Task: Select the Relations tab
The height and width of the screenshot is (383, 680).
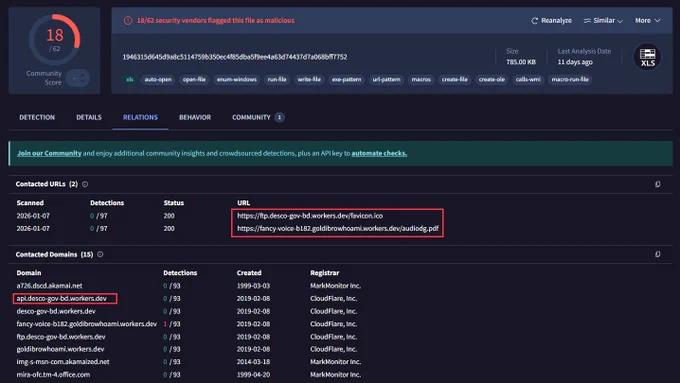Action: click(140, 117)
